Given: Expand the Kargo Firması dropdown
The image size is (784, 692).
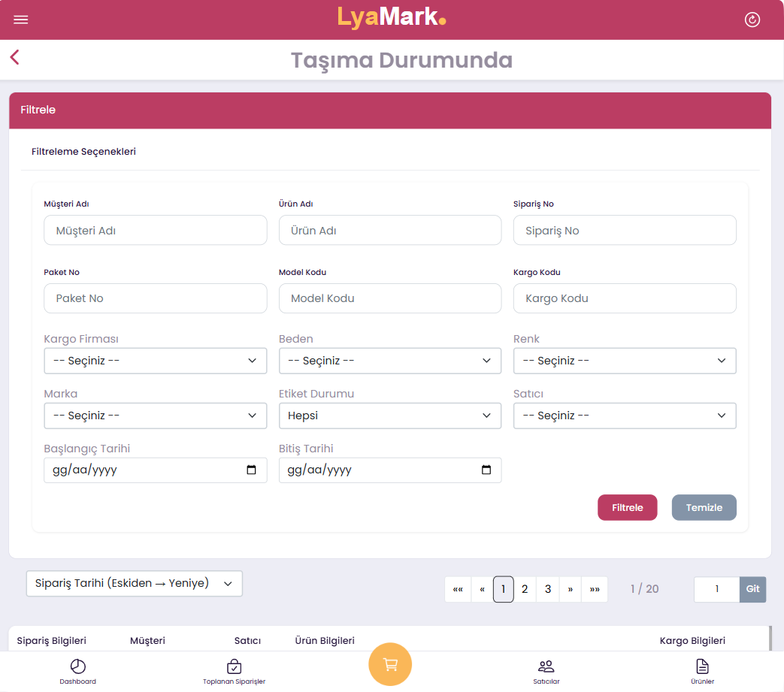Looking at the screenshot, I should click(x=156, y=361).
